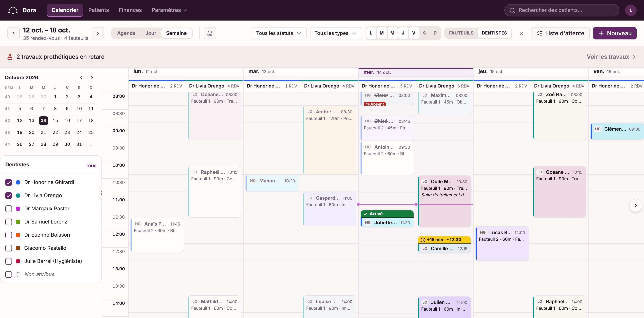Open the Patients tab
The height and width of the screenshot is (318, 644).
[x=99, y=10]
